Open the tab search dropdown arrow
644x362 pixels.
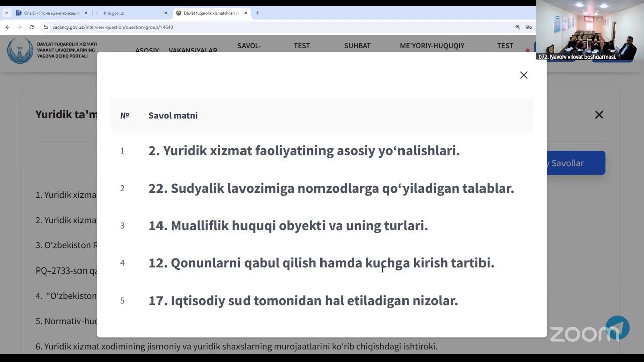pos(7,13)
